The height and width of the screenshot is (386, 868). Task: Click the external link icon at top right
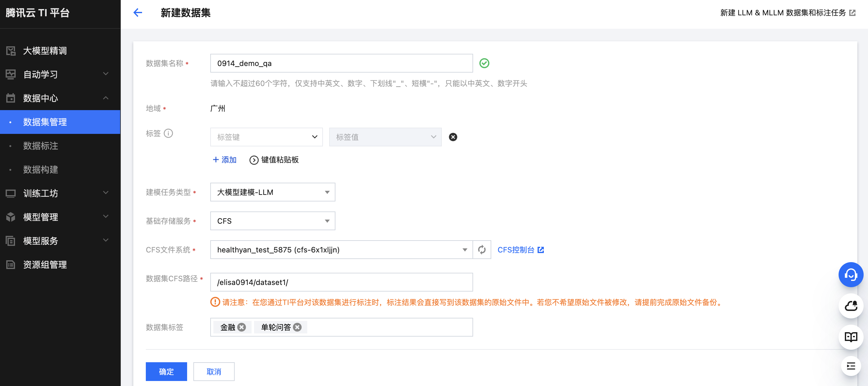(852, 13)
